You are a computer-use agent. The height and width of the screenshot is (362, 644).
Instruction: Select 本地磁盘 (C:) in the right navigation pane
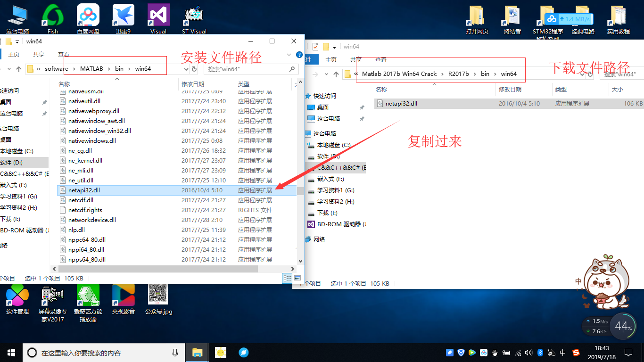334,145
